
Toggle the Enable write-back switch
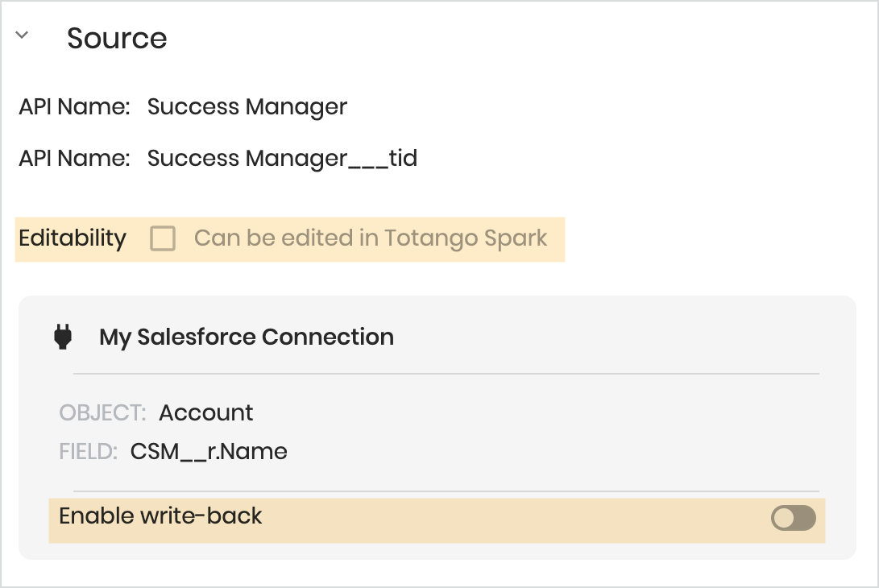(x=794, y=517)
